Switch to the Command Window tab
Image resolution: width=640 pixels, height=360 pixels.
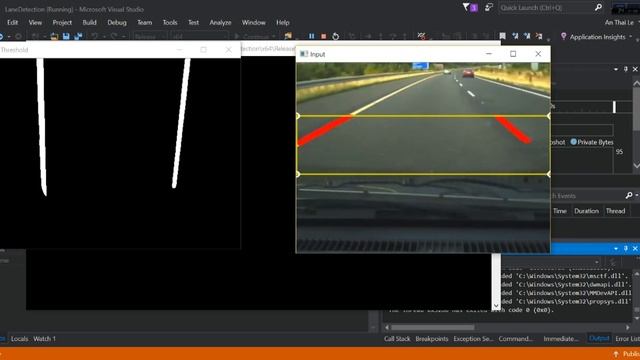point(516,339)
